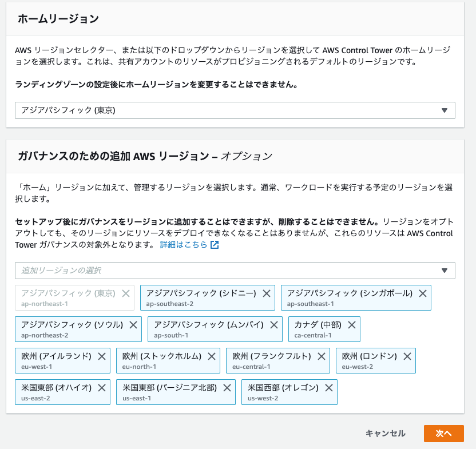Click the eu-north-1 region code text
Screen dimensions: 476x449
click(139, 367)
